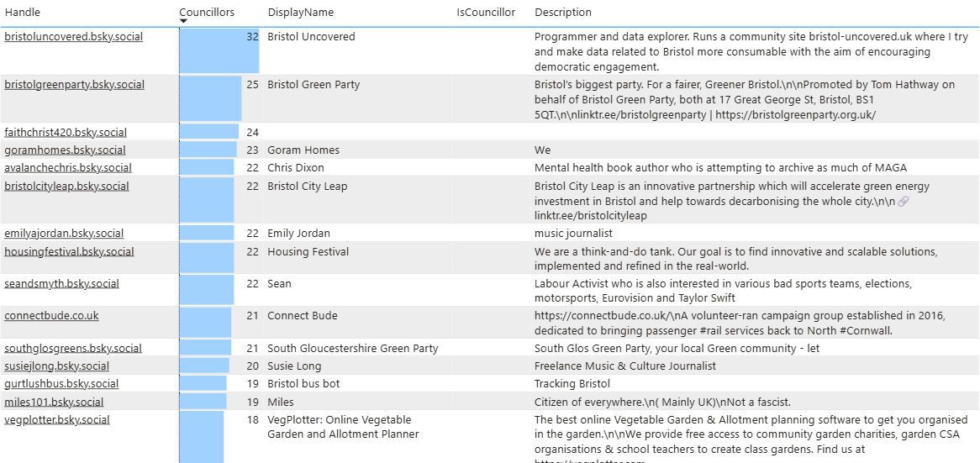Click the DisplayName column header
Image resolution: width=980 pixels, height=463 pixels.
coord(300,13)
